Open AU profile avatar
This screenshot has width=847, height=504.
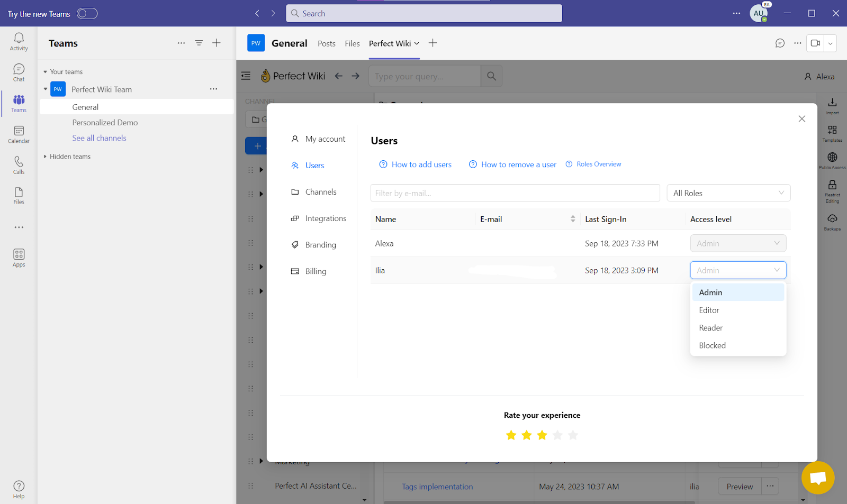click(x=759, y=14)
